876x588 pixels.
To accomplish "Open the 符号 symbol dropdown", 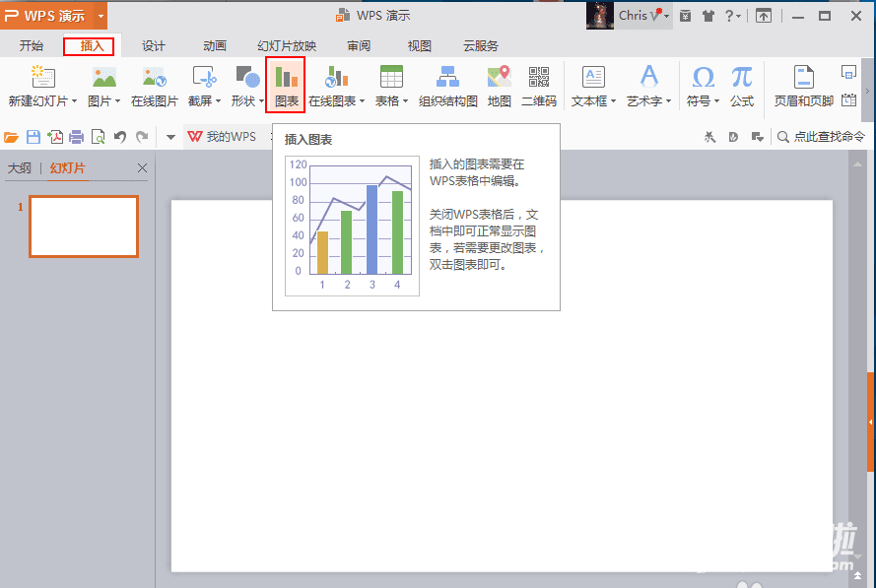I will click(704, 100).
